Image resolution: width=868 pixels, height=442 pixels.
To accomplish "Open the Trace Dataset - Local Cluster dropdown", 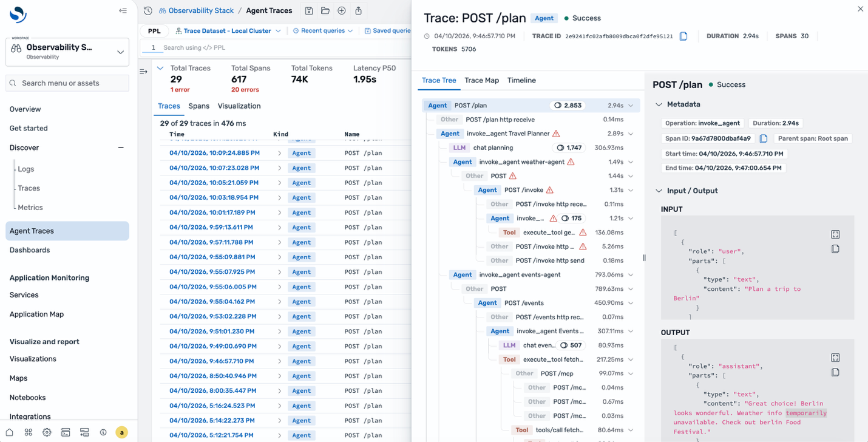I will coord(228,31).
